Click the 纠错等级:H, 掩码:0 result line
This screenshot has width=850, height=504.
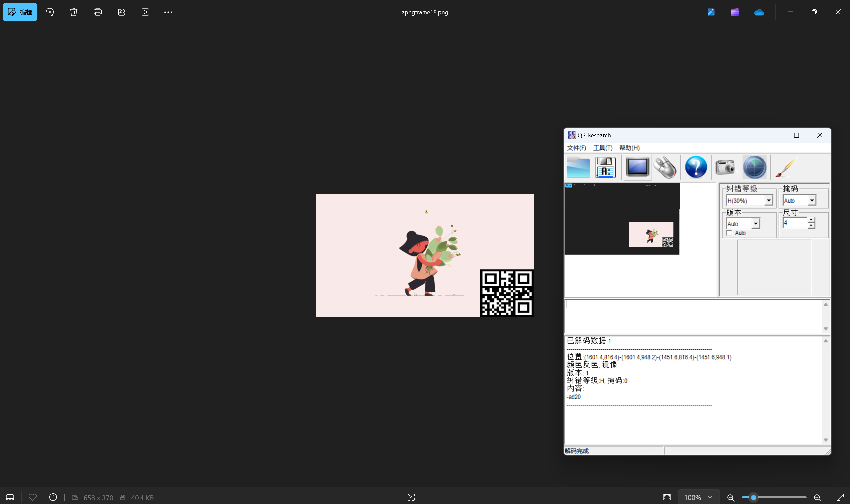tap(597, 381)
